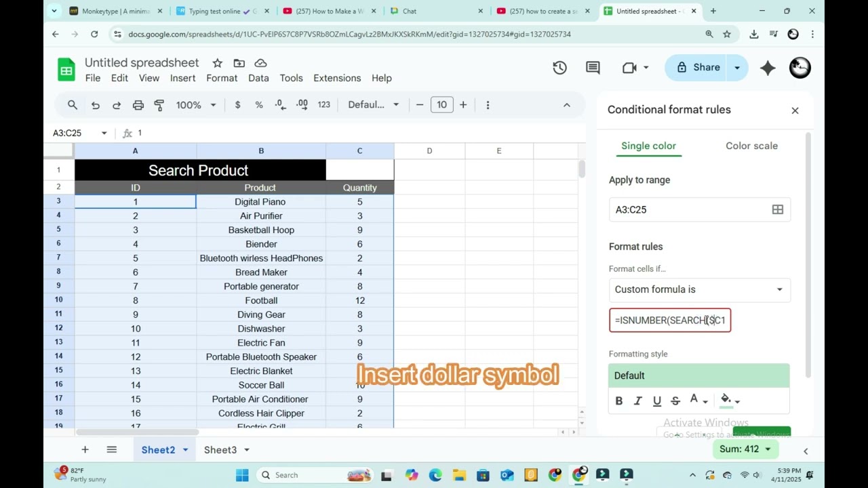Image resolution: width=868 pixels, height=488 pixels.
Task: Open the Insert menu
Action: tap(182, 78)
